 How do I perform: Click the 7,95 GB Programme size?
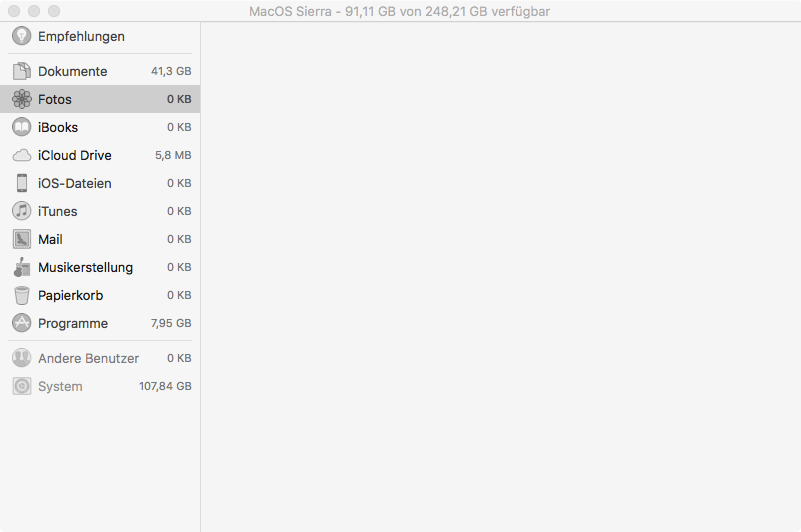pyautogui.click(x=171, y=323)
